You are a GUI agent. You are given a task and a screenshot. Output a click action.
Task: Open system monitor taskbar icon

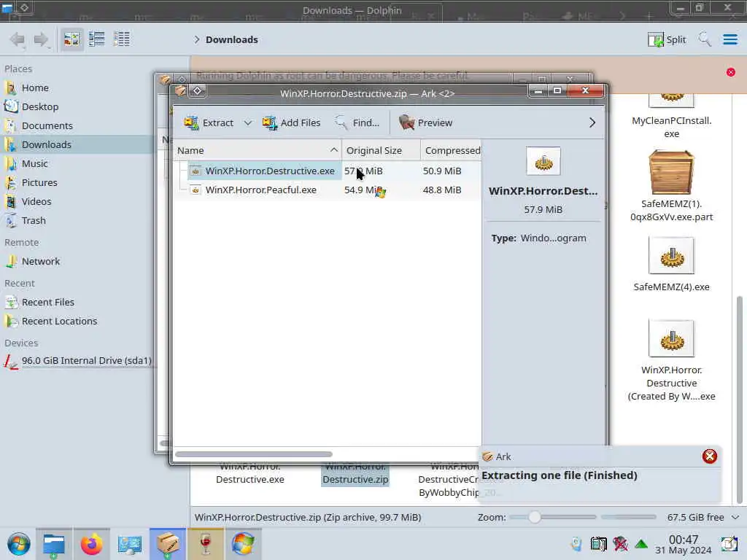(130, 544)
